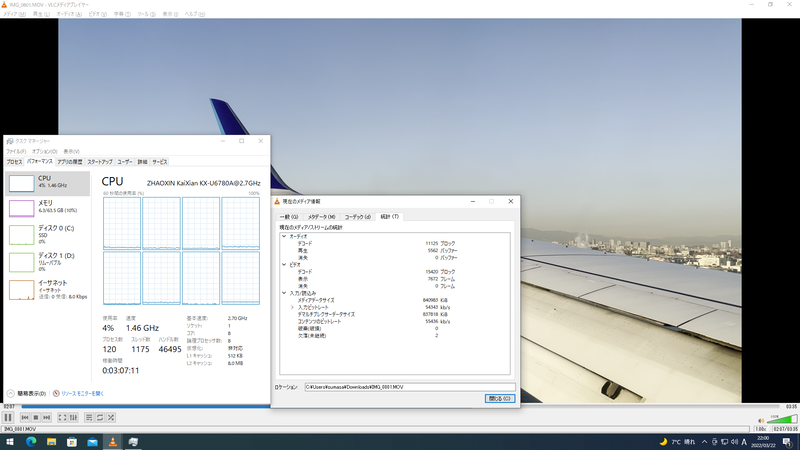The image size is (800, 450).
Task: Select コンテンツのビットレート statistics row
Action: pyautogui.click(x=394, y=321)
